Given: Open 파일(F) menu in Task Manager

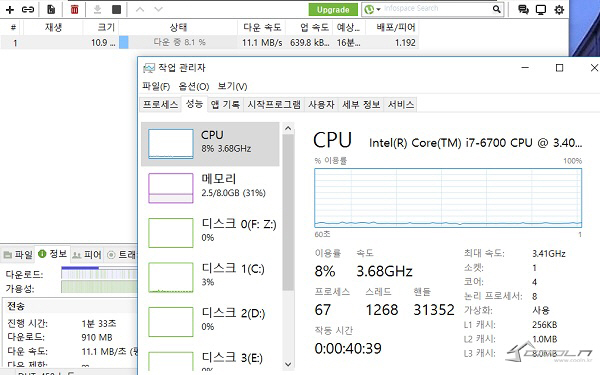Looking at the screenshot, I should coord(156,86).
